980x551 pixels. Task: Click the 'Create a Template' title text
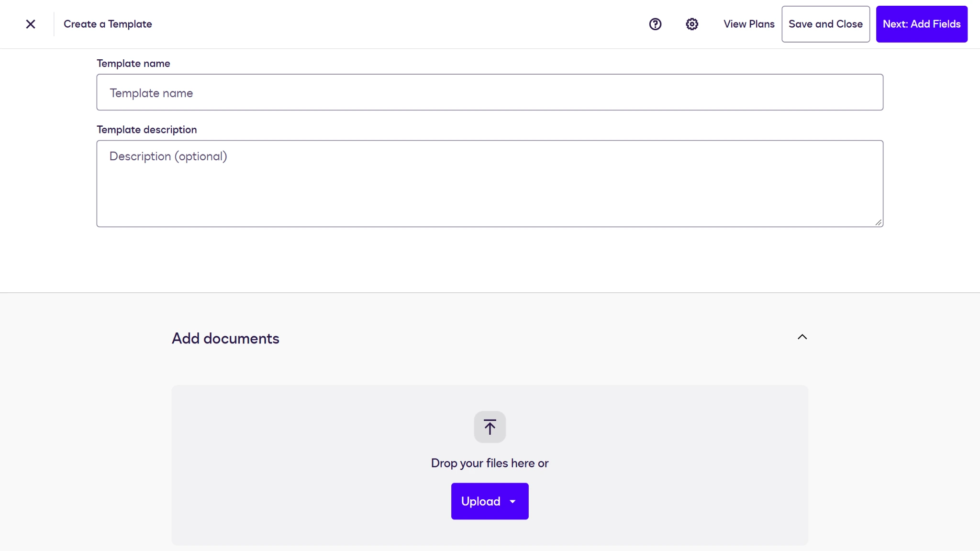tap(108, 24)
